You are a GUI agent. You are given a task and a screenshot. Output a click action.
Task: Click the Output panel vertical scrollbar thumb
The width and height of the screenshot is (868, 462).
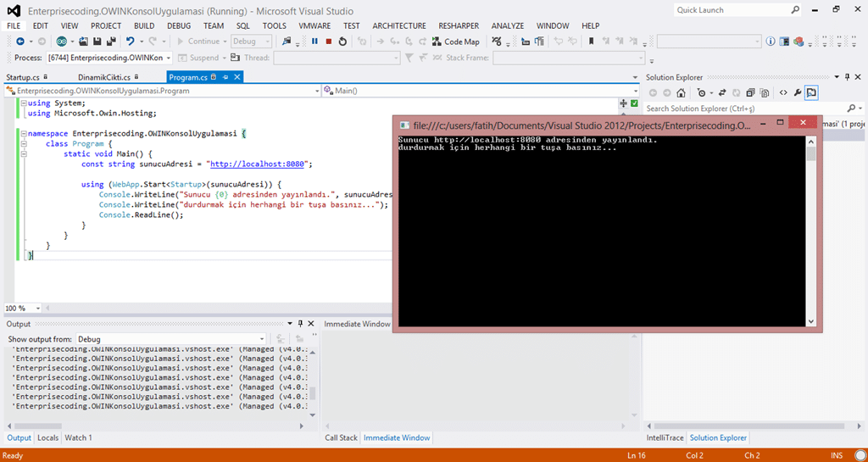coord(312,393)
